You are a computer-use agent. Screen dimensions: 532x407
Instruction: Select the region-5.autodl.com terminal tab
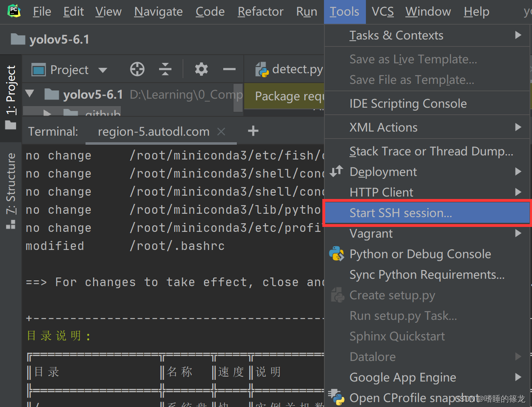tap(161, 132)
